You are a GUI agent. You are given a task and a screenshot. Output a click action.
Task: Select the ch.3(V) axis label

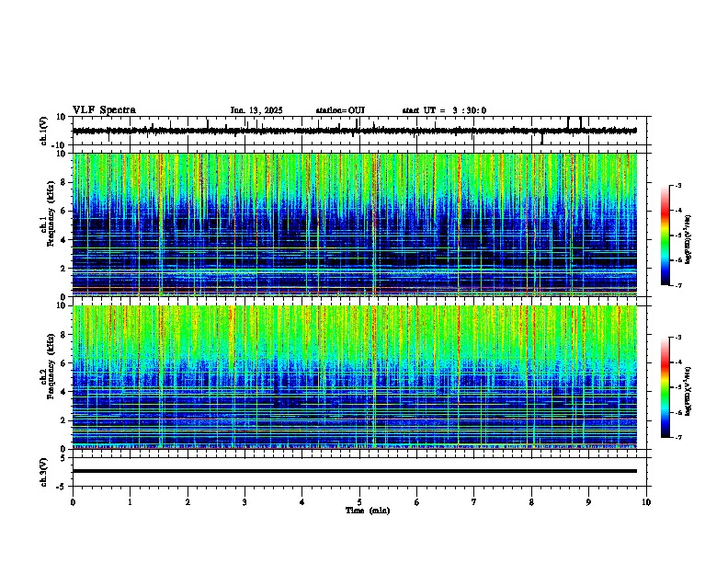[44, 473]
